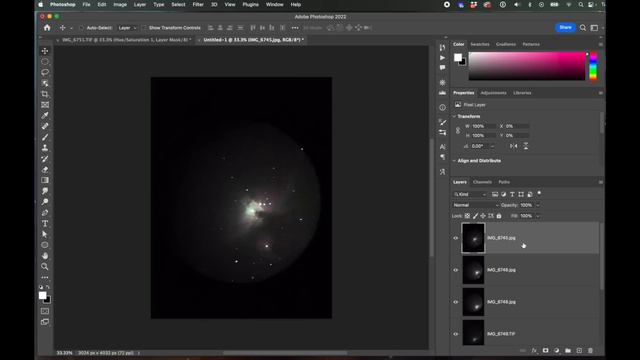Viewport: 640px width, 360px height.
Task: Enable Show Transform Controls checkbox
Action: click(144, 28)
